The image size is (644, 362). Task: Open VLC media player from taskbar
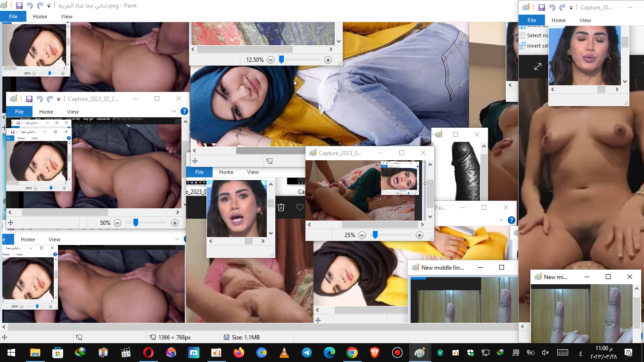(x=284, y=353)
